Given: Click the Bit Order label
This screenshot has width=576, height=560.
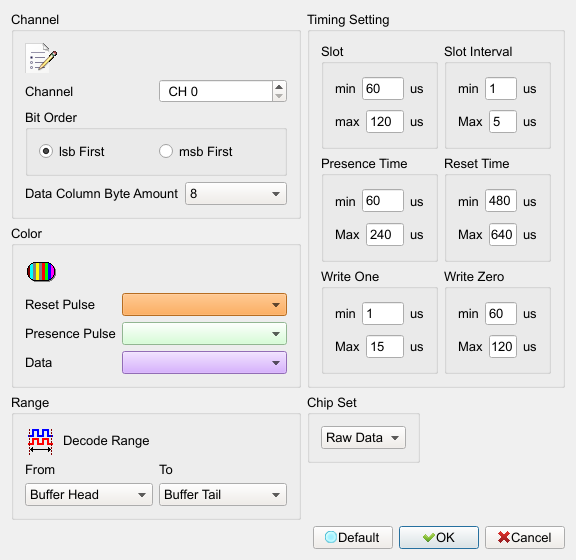Looking at the screenshot, I should tap(51, 118).
